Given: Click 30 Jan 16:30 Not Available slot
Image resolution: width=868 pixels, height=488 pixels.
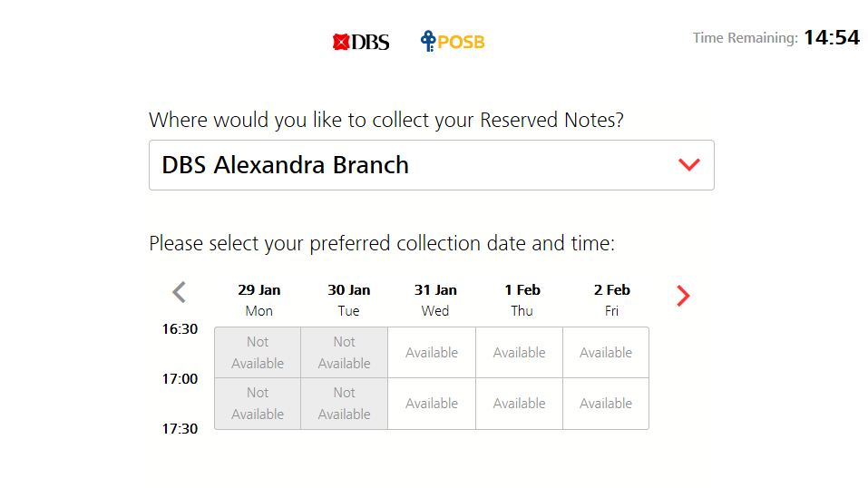Looking at the screenshot, I should pyautogui.click(x=345, y=352).
